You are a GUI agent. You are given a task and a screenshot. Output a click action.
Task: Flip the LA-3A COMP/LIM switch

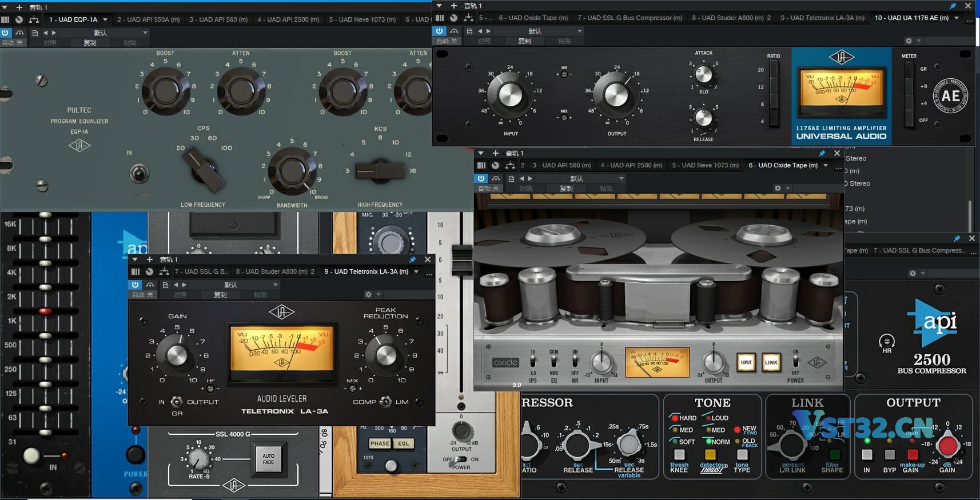tap(386, 402)
